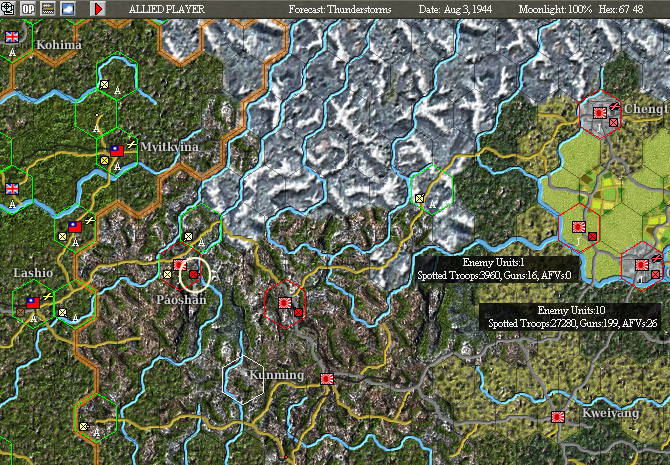The width and height of the screenshot is (670, 465).
Task: Click the airfield symbol at Lashio
Action: 47,297
